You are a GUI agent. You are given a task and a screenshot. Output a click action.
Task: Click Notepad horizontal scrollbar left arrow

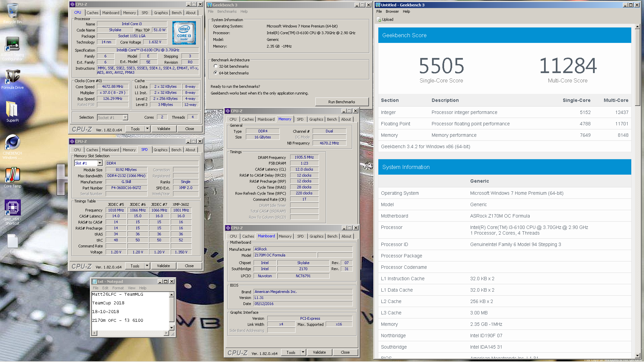pyautogui.click(x=95, y=333)
